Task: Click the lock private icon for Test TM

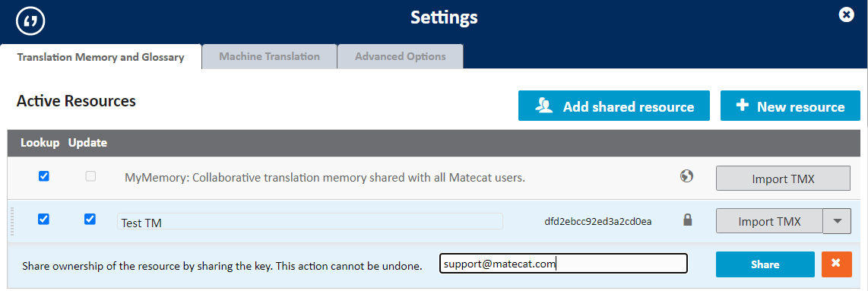Action: coord(687,220)
